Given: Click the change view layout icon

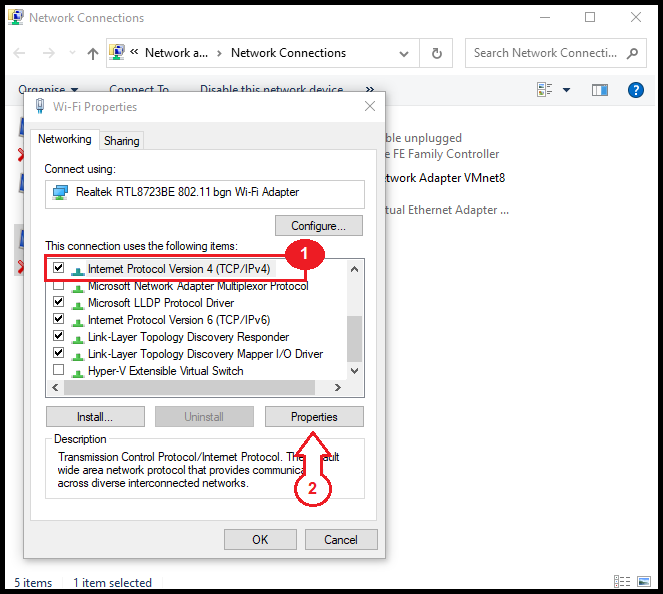Looking at the screenshot, I should coord(545,90).
